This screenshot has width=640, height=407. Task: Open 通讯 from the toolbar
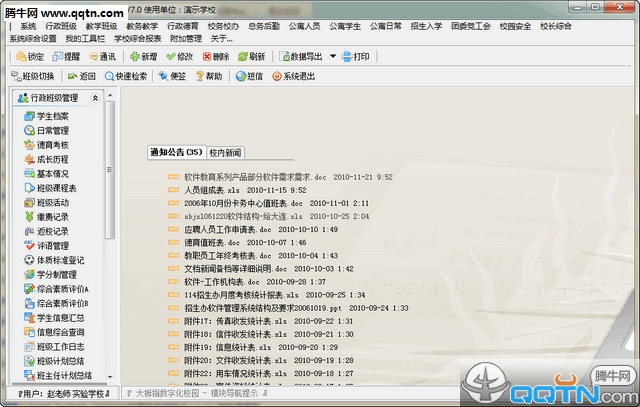(x=101, y=57)
